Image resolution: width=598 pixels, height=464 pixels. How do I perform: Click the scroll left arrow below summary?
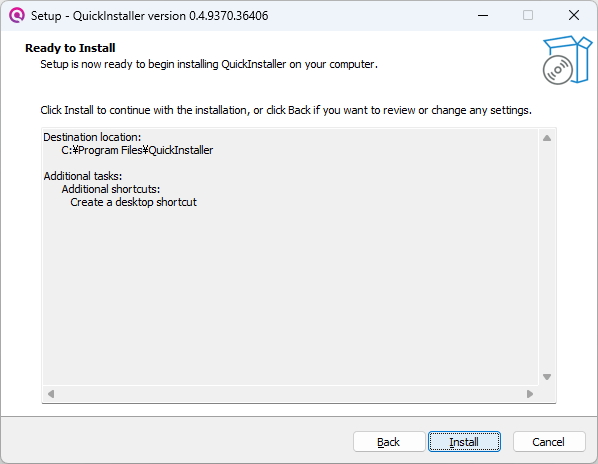pos(51,393)
